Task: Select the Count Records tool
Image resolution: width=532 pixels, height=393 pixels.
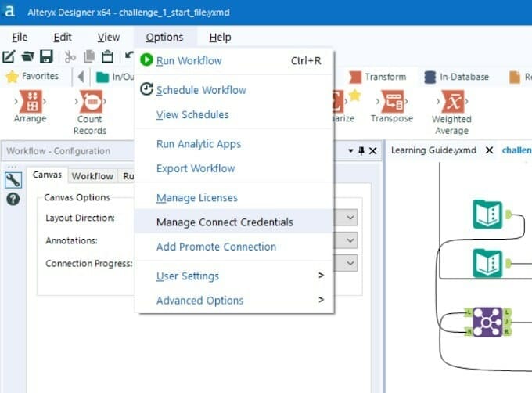Action: pos(90,102)
